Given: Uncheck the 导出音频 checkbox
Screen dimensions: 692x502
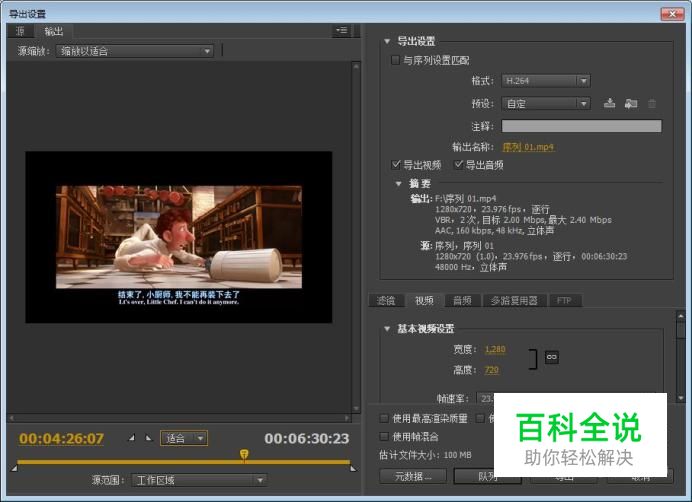Looking at the screenshot, I should click(459, 165).
